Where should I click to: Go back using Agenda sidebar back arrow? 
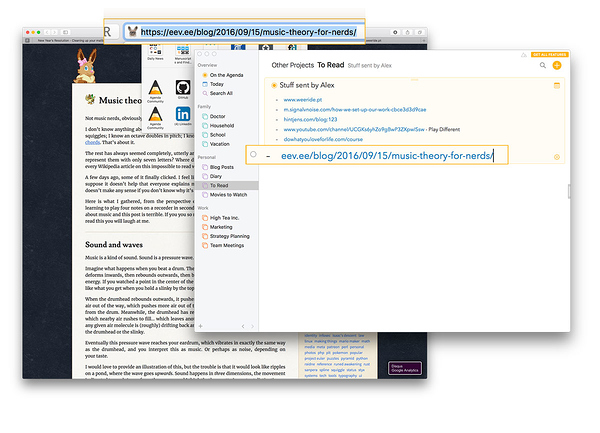pos(243,326)
